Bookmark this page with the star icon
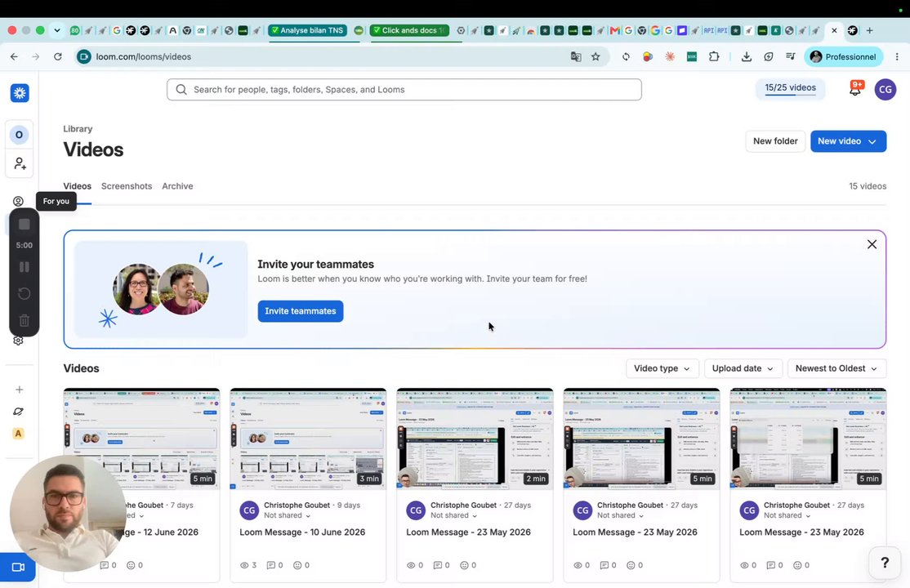The width and height of the screenshot is (910, 588). [x=596, y=56]
